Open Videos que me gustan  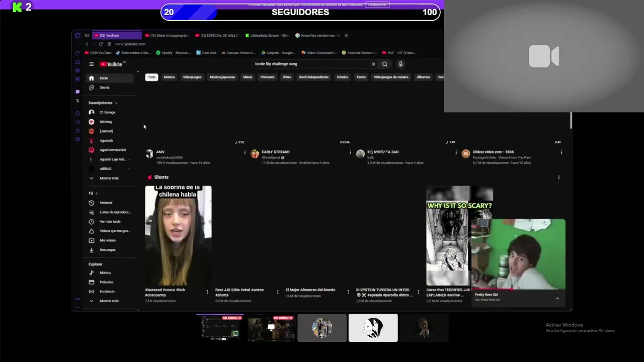pyautogui.click(x=111, y=231)
